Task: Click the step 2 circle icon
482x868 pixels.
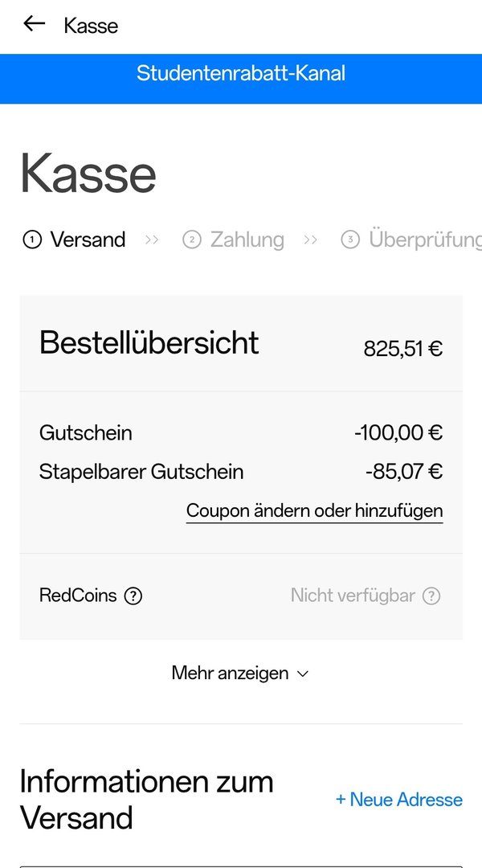Action: (191, 240)
